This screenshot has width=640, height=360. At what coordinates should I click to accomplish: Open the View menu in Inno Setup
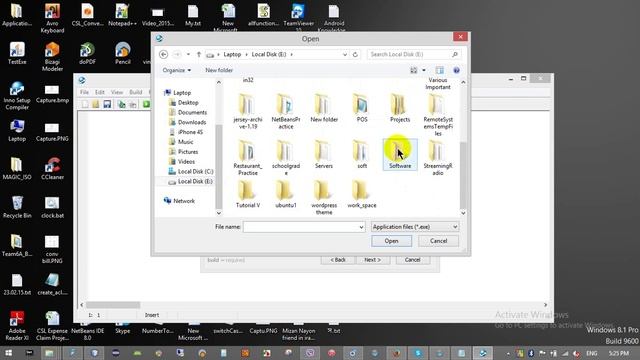(x=117, y=92)
